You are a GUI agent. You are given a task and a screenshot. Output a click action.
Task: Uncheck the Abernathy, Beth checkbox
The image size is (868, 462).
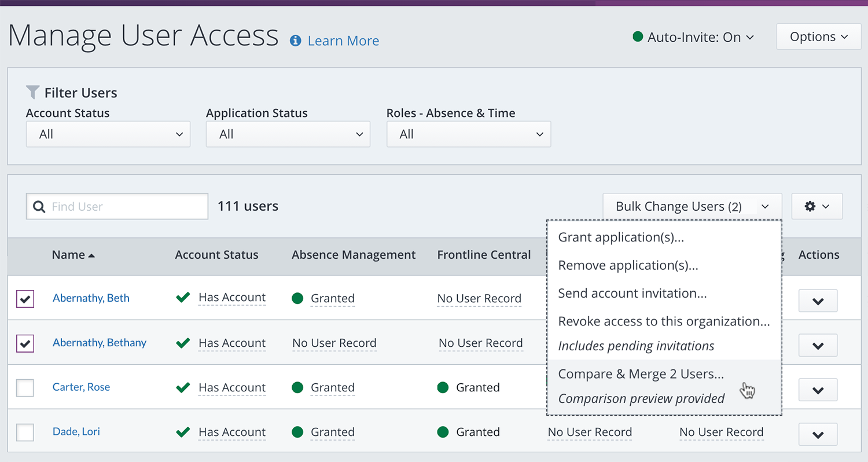(25, 299)
